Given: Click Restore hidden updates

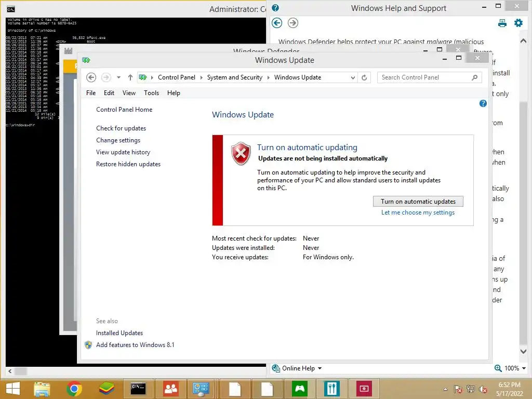Looking at the screenshot, I should (x=128, y=164).
